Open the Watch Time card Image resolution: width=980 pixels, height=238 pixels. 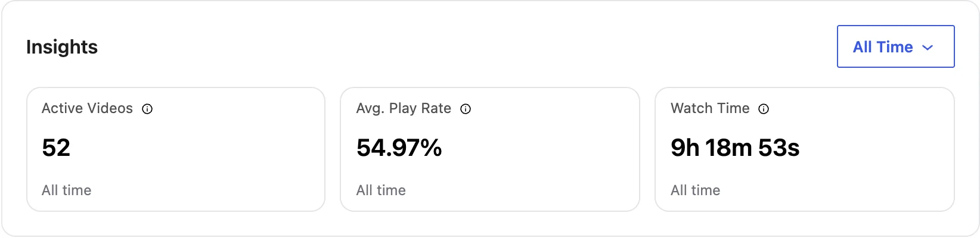pyautogui.click(x=805, y=149)
